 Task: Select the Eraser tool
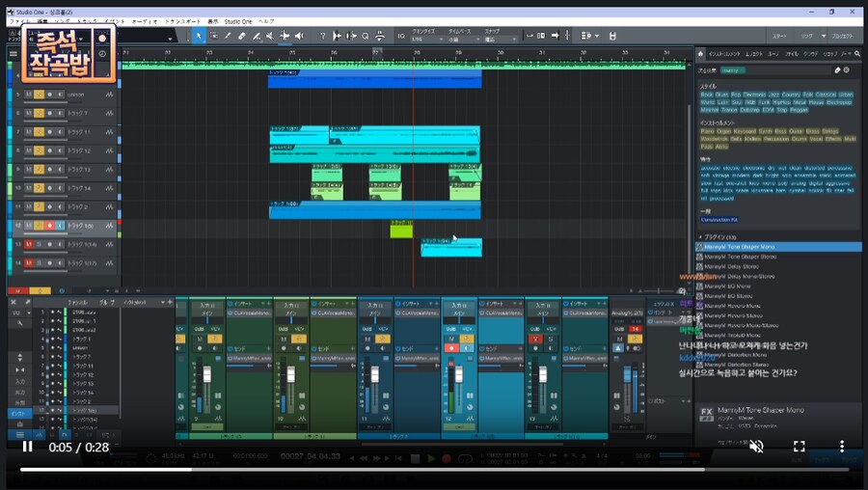tap(242, 36)
